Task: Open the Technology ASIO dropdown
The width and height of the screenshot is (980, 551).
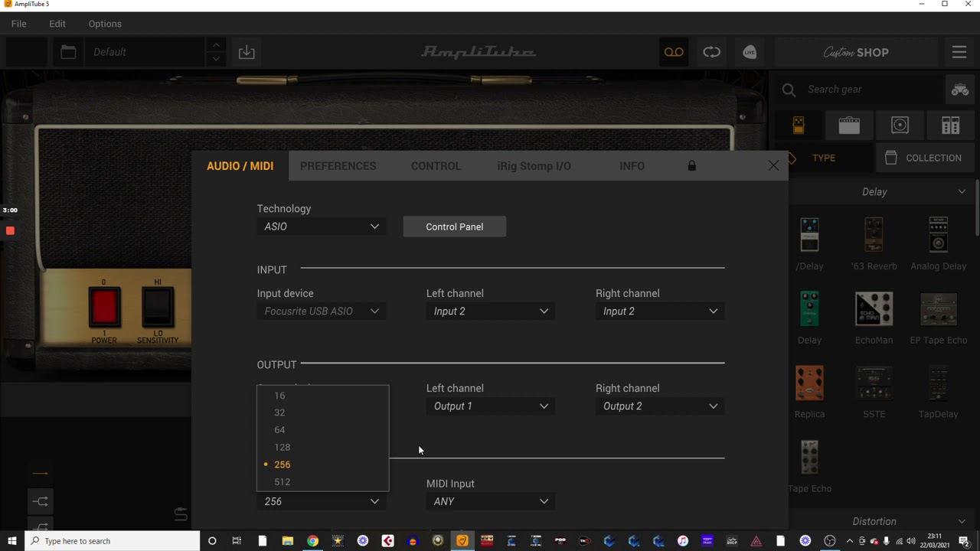Action: pyautogui.click(x=322, y=227)
